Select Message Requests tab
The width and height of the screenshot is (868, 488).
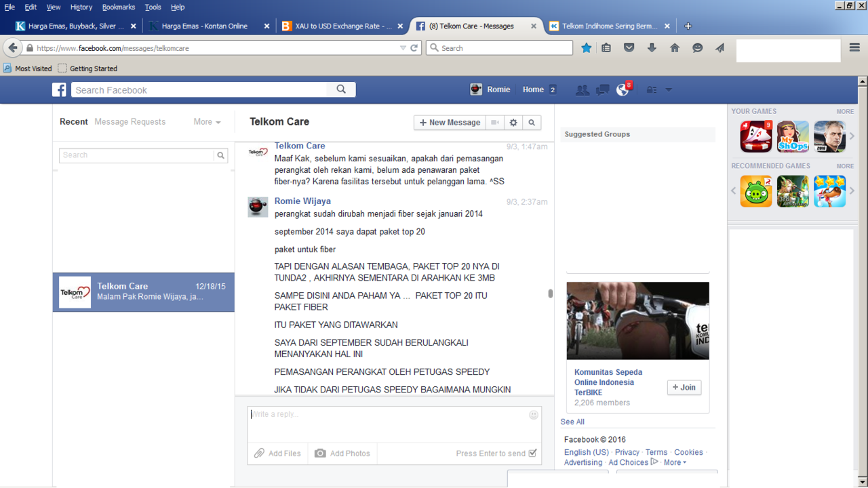click(130, 122)
